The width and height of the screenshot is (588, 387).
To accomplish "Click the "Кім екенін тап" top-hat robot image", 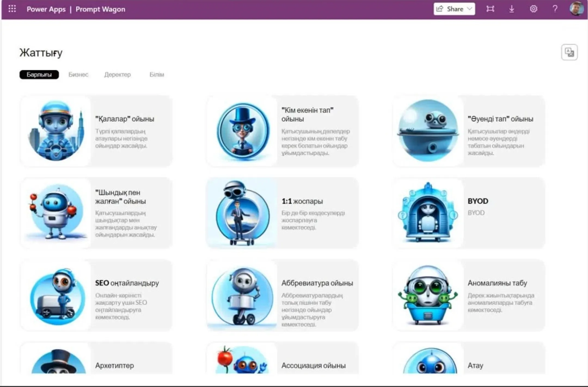I will [242, 131].
